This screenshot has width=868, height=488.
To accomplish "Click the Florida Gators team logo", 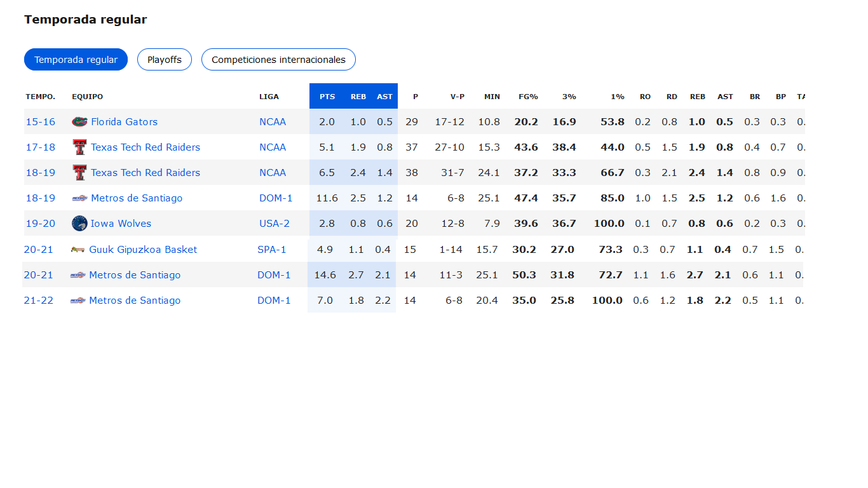I will (79, 122).
